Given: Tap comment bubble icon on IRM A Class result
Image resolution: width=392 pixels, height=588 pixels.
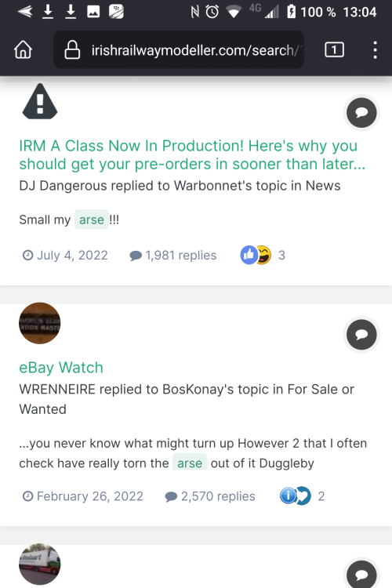Looking at the screenshot, I should click(361, 113).
